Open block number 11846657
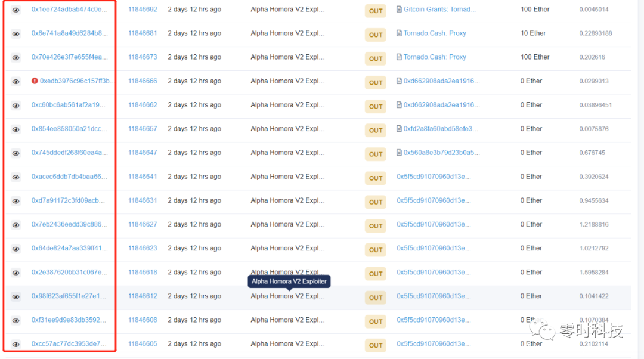The width and height of the screenshot is (644, 359). pyautogui.click(x=143, y=129)
